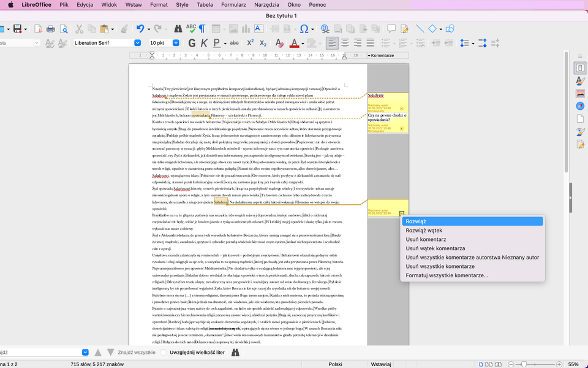The height and width of the screenshot is (368, 588).
Task: Open the 10 pkt font size dropdown
Action: coord(176,43)
